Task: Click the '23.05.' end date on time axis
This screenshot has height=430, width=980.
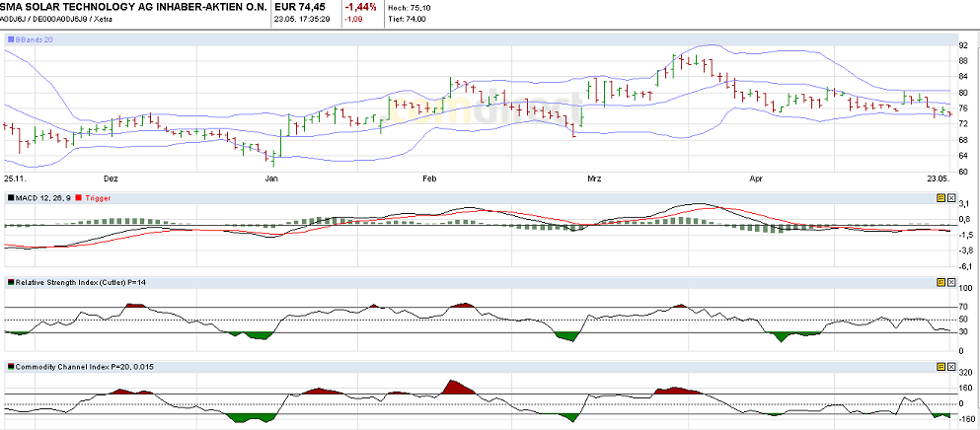Action: [940, 179]
